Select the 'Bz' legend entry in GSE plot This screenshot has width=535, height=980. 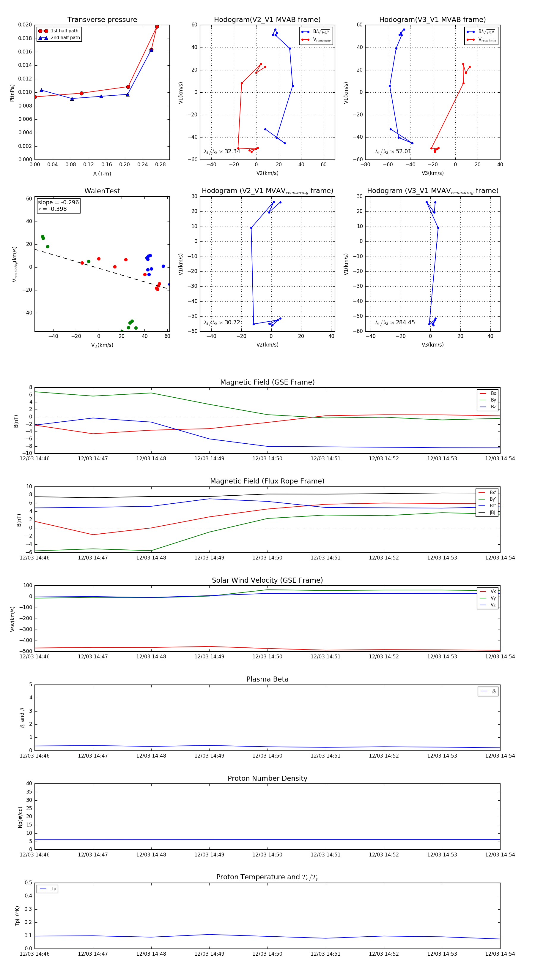tap(488, 407)
